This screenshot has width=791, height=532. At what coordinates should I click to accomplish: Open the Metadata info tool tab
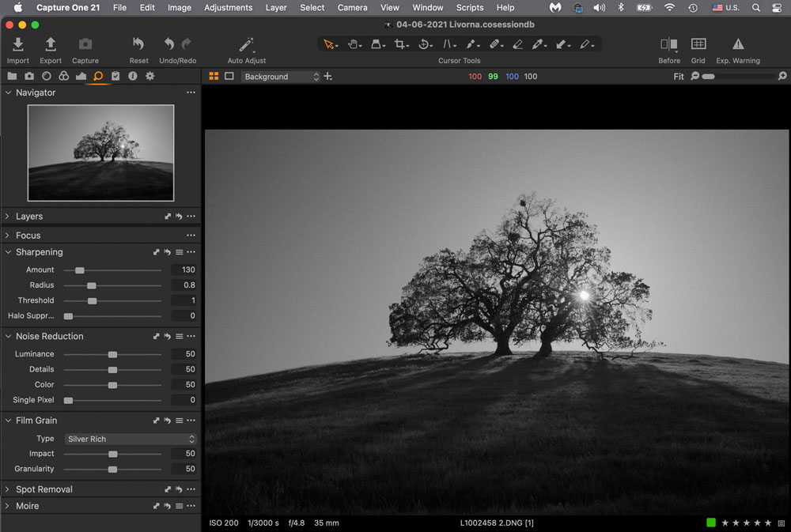[133, 76]
